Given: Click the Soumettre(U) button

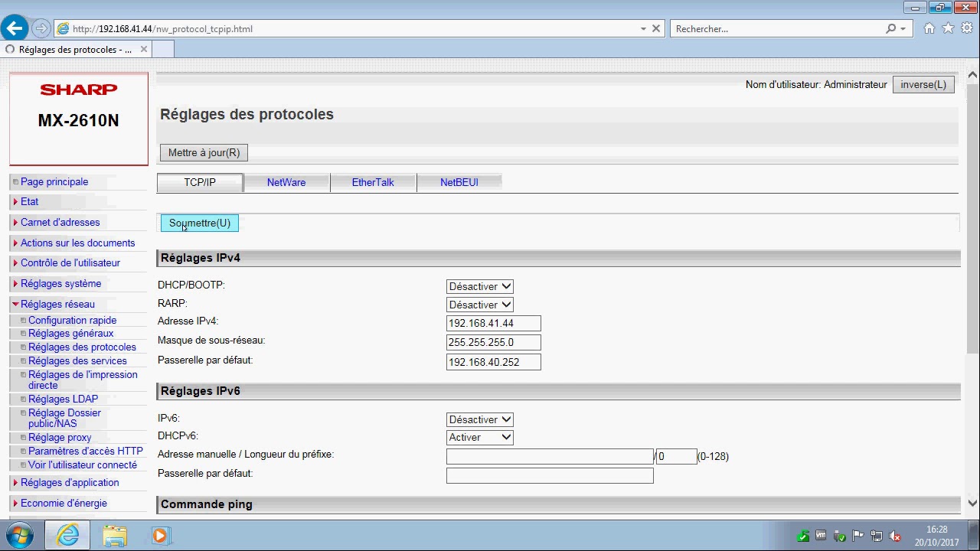Looking at the screenshot, I should click(x=200, y=223).
